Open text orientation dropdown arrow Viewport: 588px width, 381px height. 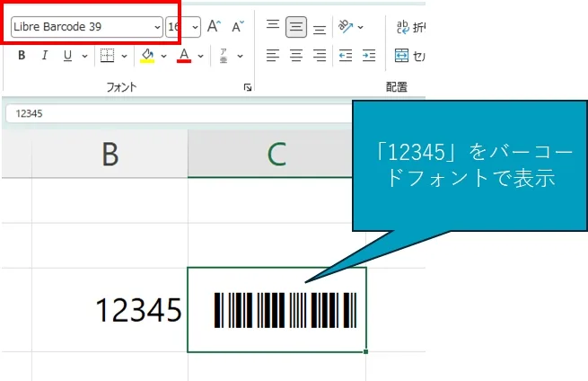pos(360,27)
